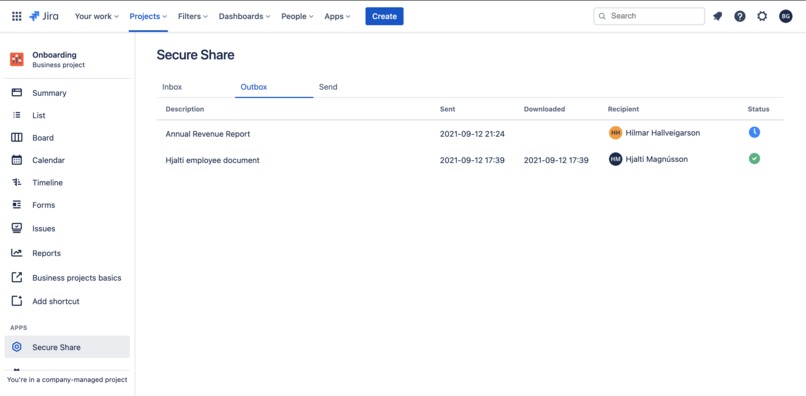Screen dimensions: 806x396
Task: Click the green downloaded checkmark status icon
Action: (x=754, y=159)
